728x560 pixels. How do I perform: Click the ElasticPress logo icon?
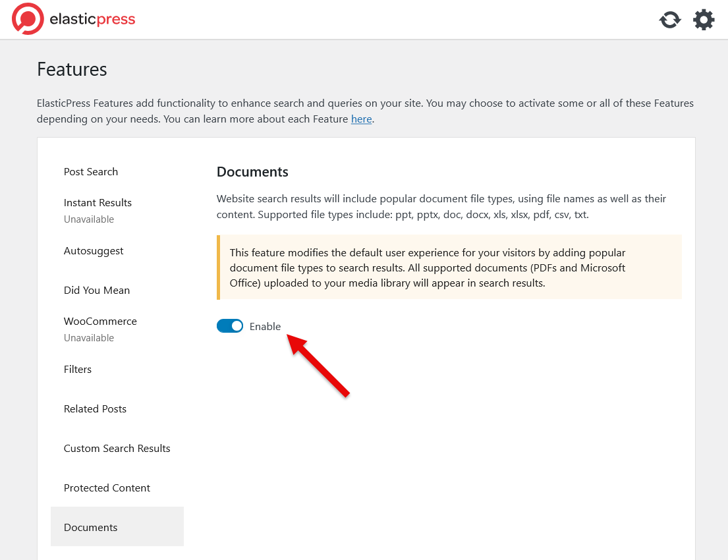tap(28, 19)
